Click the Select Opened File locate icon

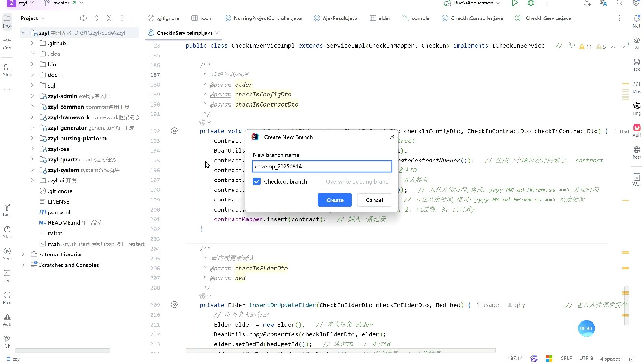point(83,18)
